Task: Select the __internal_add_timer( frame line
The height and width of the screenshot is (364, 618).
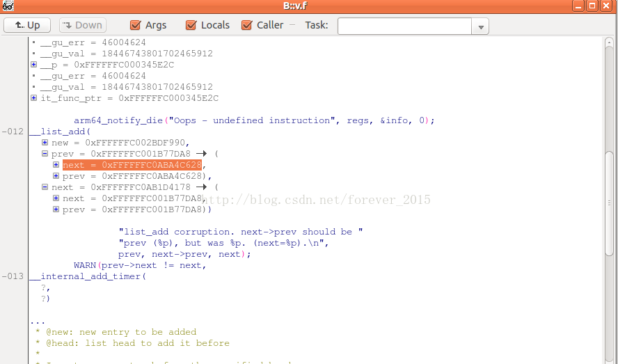Action: coord(88,276)
